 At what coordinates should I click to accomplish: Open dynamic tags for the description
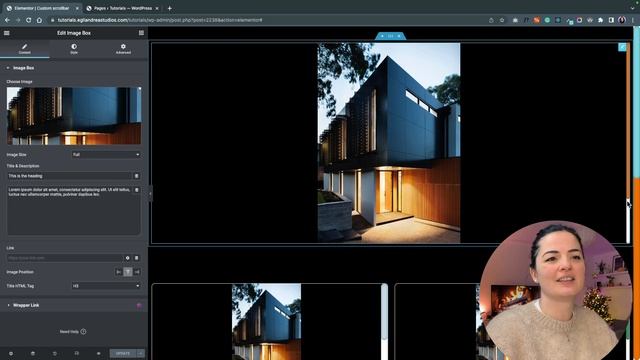tap(136, 190)
